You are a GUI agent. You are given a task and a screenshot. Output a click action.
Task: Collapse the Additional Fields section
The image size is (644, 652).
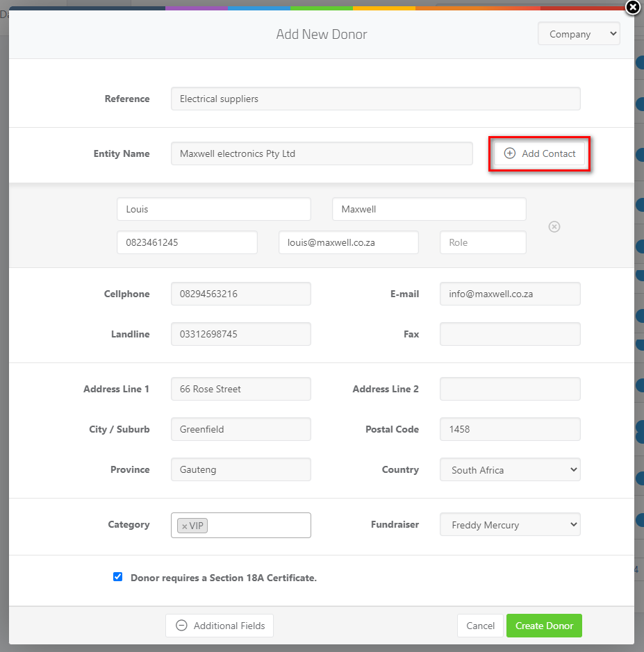coord(220,626)
